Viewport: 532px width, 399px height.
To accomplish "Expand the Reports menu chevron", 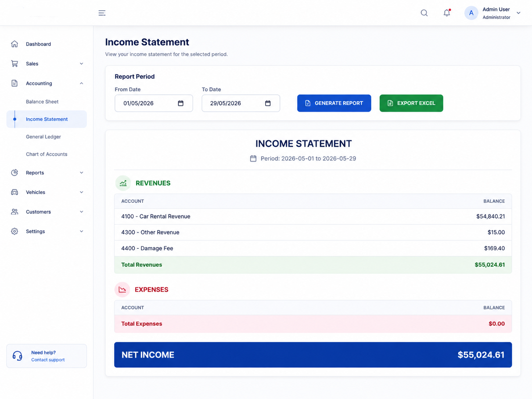I will [x=82, y=173].
